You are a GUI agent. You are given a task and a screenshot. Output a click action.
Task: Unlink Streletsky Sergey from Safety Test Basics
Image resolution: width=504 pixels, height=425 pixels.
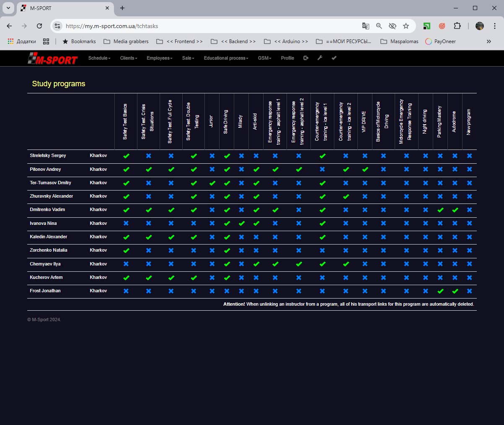[x=126, y=156]
